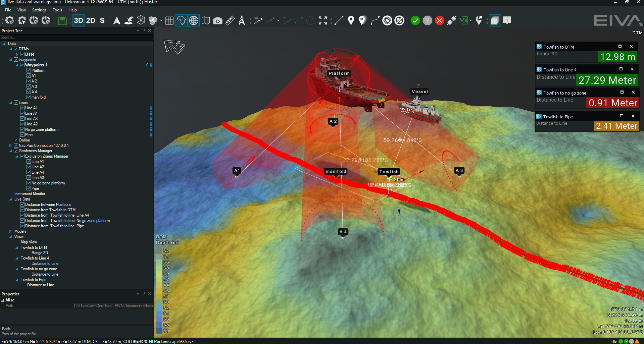The image size is (644, 344).
Task: Open the Settings menu
Action: 39,10
